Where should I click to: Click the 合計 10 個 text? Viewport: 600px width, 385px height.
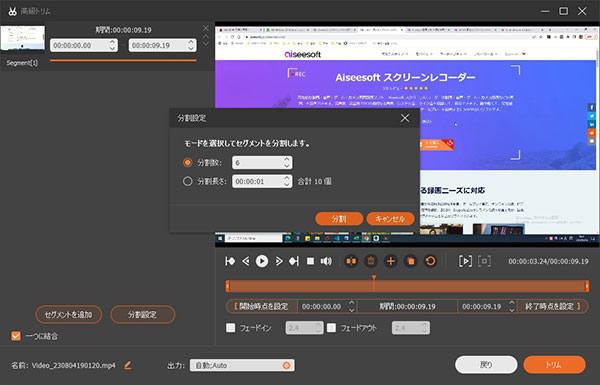coord(315,181)
